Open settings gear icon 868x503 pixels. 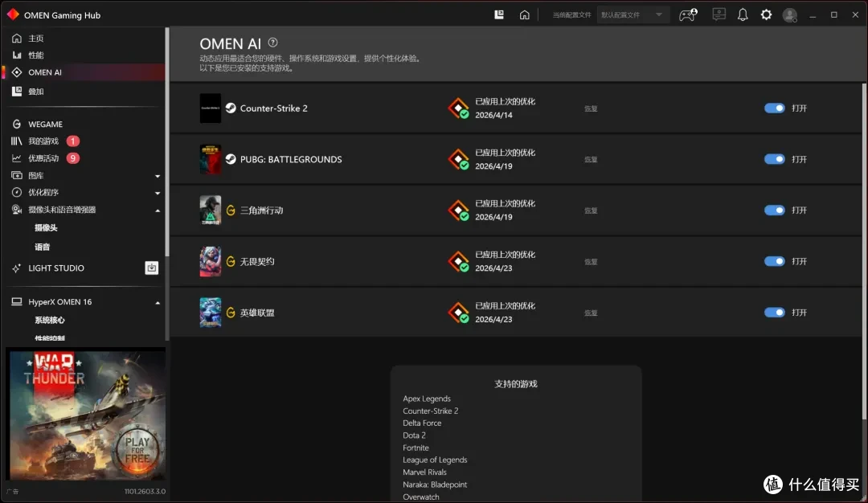pos(766,15)
